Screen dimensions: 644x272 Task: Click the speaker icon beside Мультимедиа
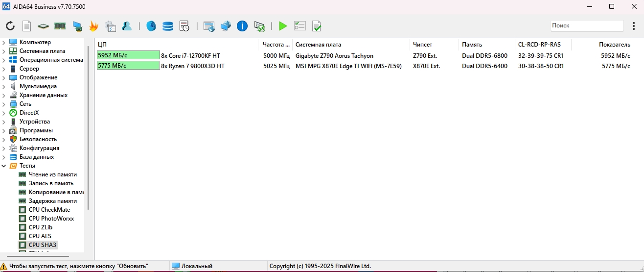(x=13, y=86)
